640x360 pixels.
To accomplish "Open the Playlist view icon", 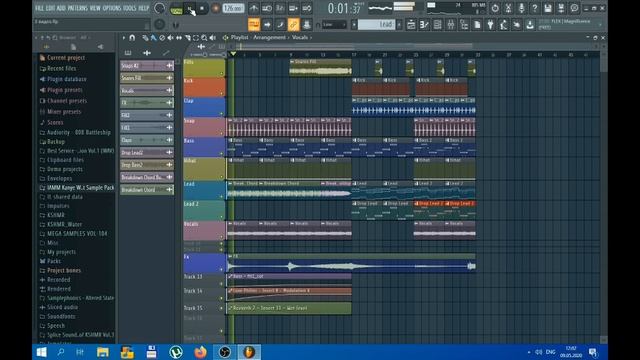I will pos(411,25).
